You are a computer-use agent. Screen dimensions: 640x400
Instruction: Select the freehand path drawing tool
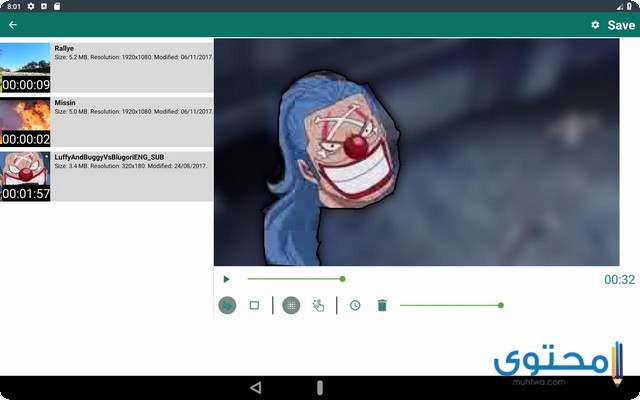tap(227, 305)
